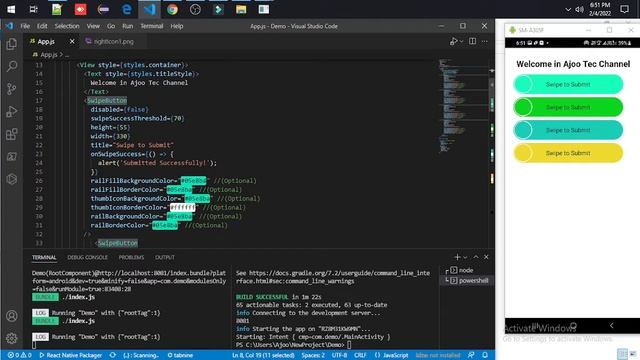This screenshot has height=360, width=640.
Task: Open the Edit menu
Action: (x=42, y=26)
